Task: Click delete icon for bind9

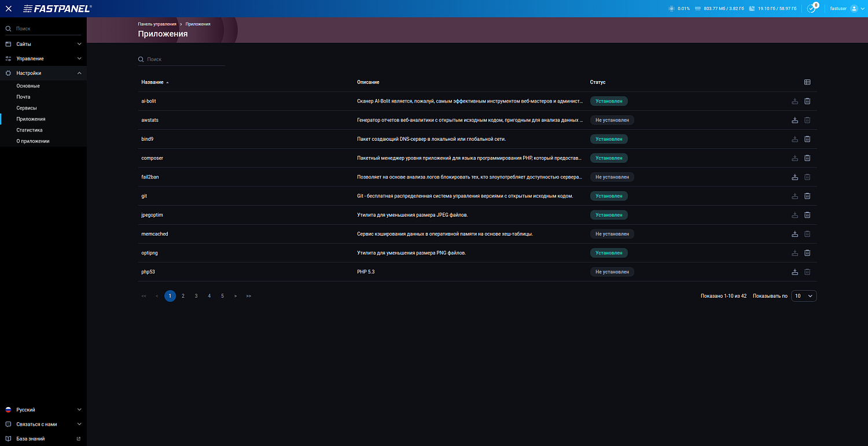Action: 807,139
